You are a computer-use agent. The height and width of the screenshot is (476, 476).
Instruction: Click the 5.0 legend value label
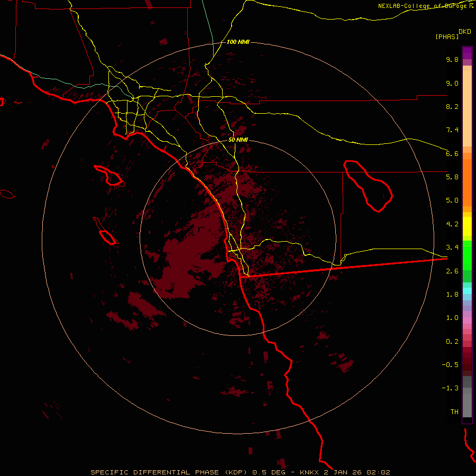click(452, 200)
